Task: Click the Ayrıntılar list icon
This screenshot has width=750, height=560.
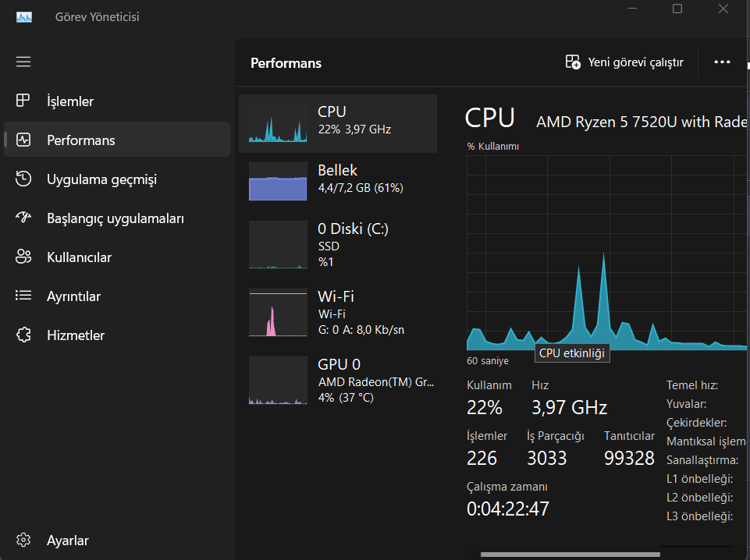Action: (23, 296)
